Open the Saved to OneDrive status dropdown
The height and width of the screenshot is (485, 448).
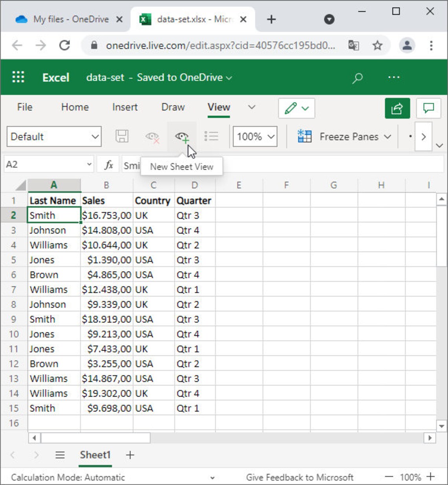click(x=229, y=78)
